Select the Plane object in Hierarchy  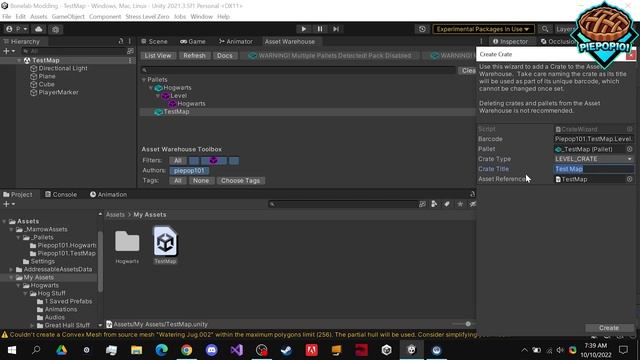[x=47, y=76]
